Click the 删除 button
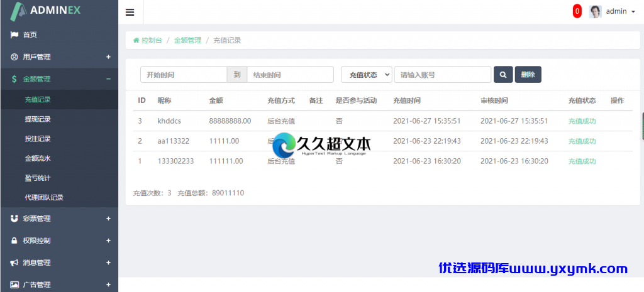The width and height of the screenshot is (644, 292). pos(528,75)
